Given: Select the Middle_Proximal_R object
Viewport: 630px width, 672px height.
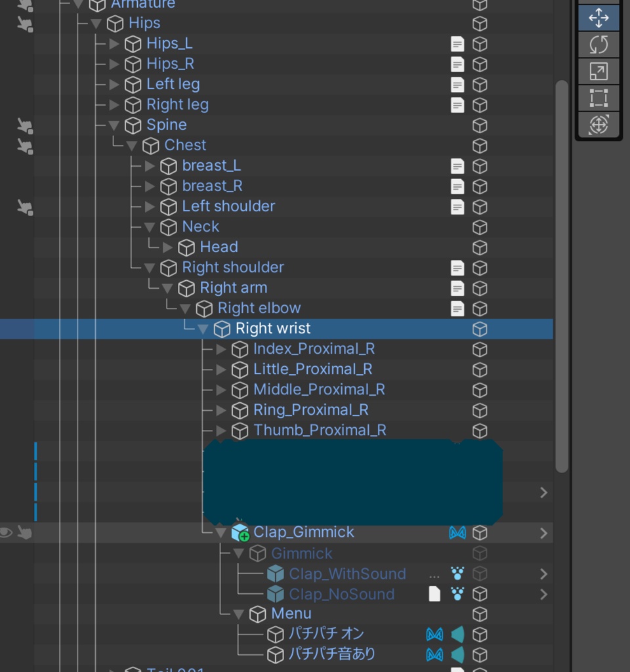Looking at the screenshot, I should point(320,390).
